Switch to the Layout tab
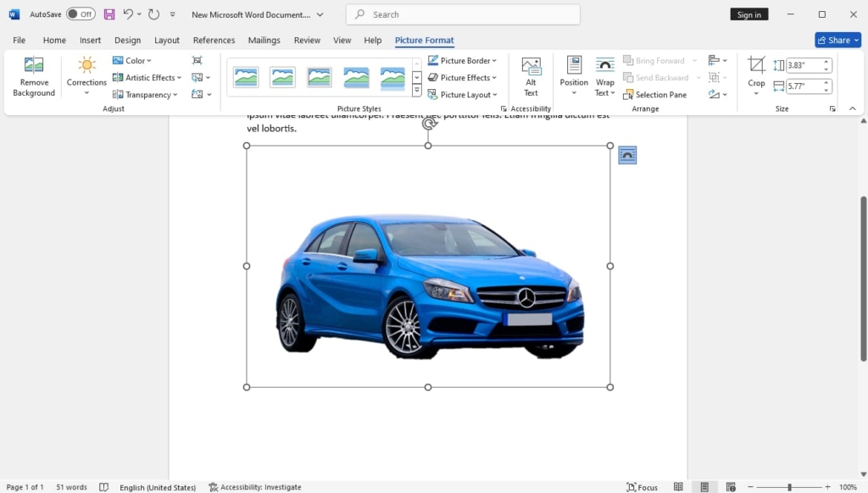Image resolution: width=868 pixels, height=493 pixels. [x=167, y=40]
